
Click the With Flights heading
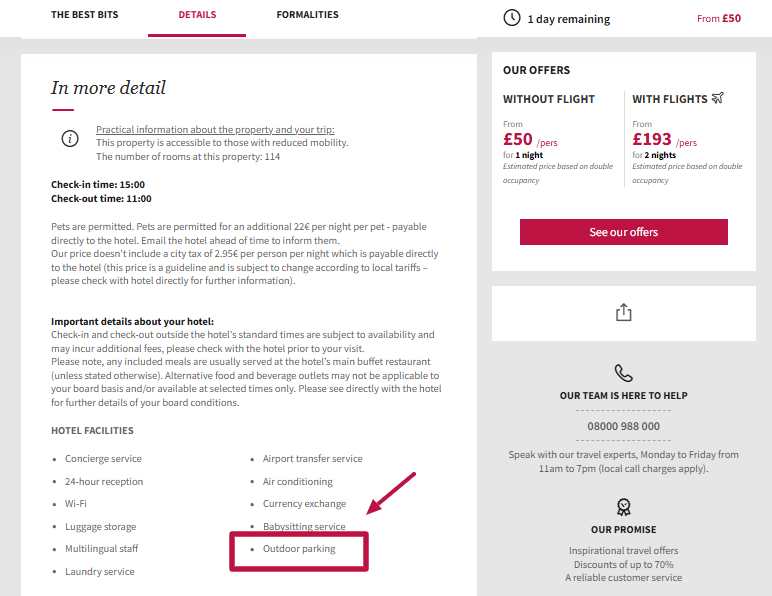(x=670, y=99)
